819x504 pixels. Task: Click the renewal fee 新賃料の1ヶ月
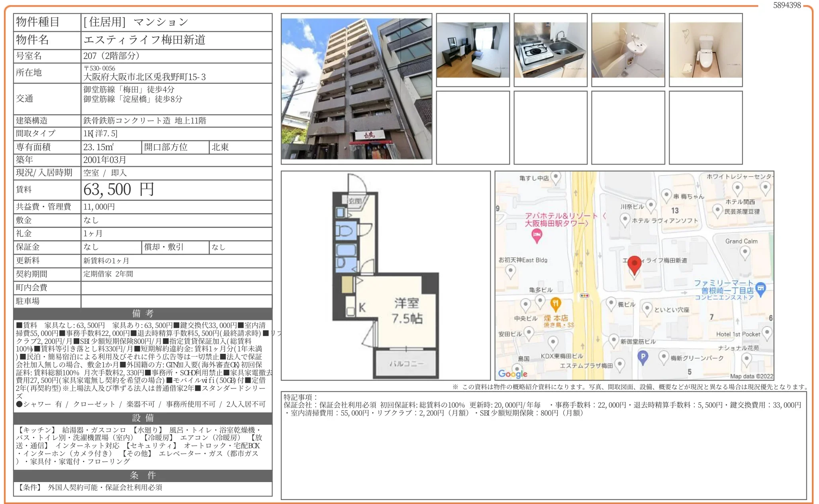pyautogui.click(x=106, y=261)
